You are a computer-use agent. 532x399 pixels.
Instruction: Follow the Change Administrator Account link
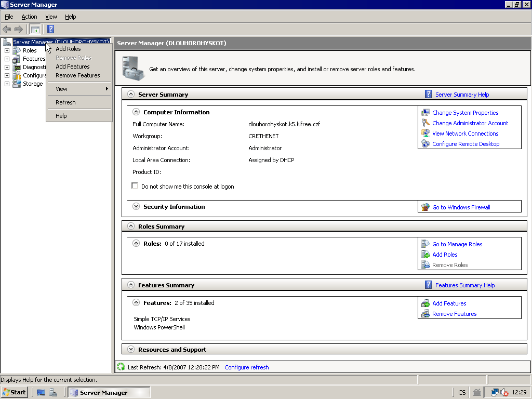(470, 123)
